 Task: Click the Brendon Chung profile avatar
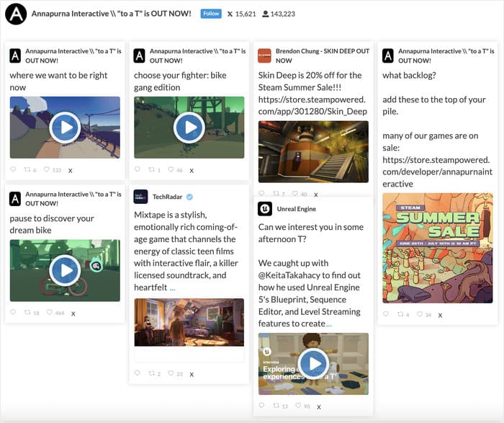[264, 55]
